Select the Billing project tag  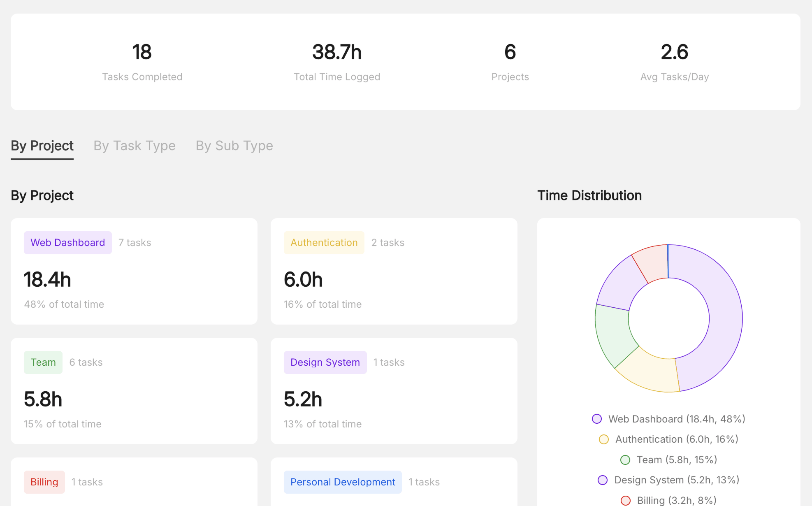[x=44, y=482]
